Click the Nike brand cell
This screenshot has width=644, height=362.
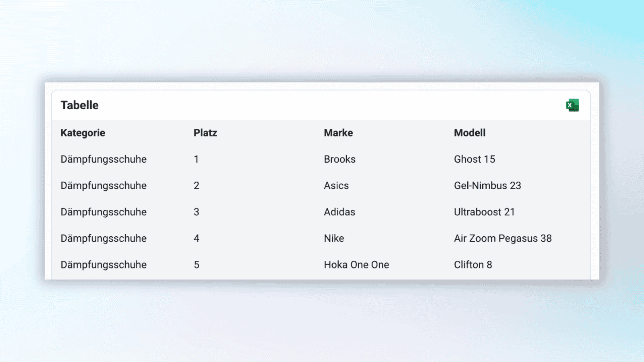334,238
